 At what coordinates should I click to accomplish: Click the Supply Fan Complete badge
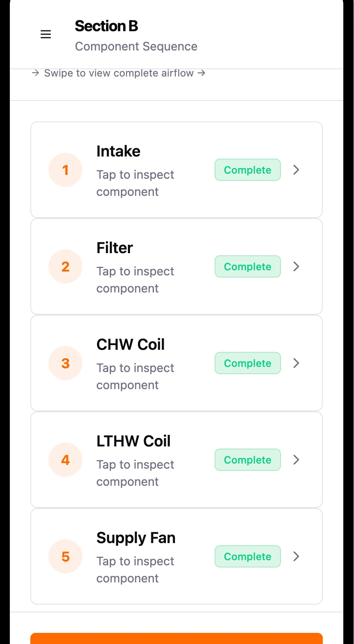click(x=248, y=557)
